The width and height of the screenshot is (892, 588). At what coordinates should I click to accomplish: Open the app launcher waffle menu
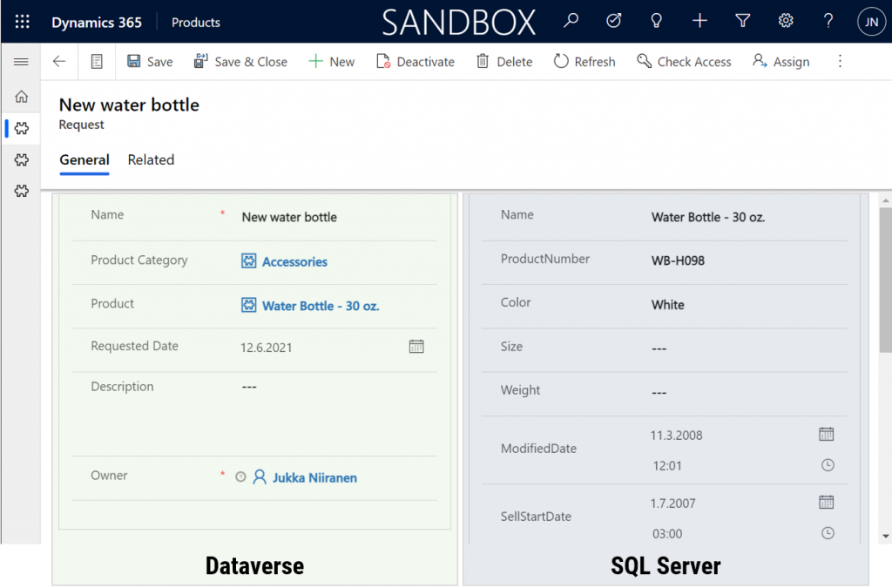tap(22, 22)
